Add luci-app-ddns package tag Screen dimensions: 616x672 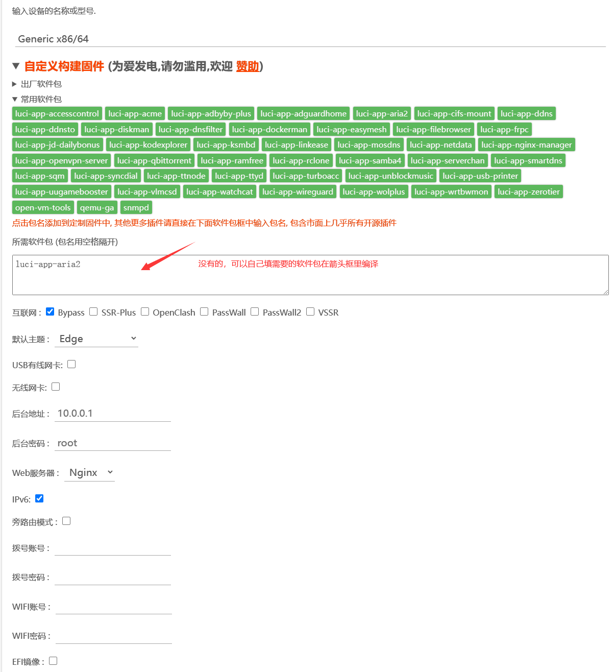tap(527, 113)
